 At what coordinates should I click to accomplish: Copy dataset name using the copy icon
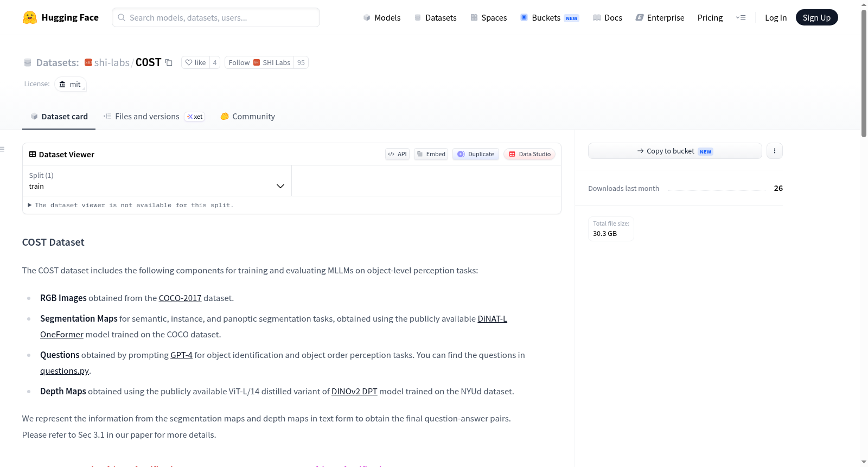[169, 62]
